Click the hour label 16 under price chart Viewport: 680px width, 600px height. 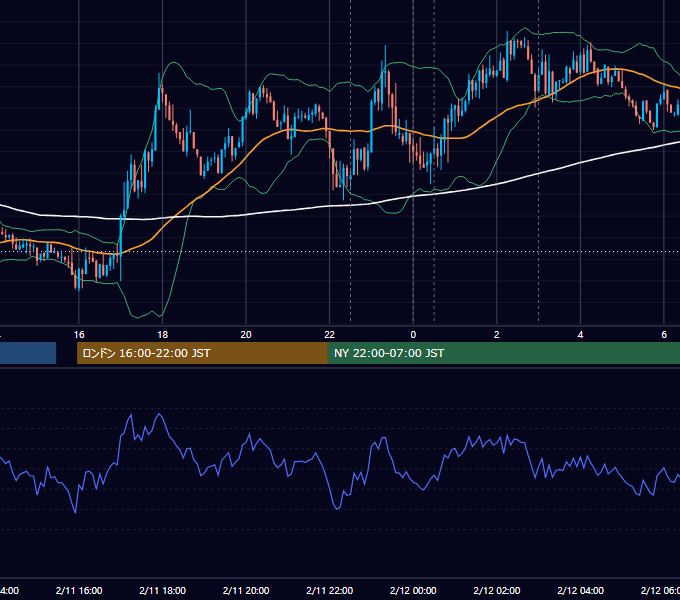point(79,335)
